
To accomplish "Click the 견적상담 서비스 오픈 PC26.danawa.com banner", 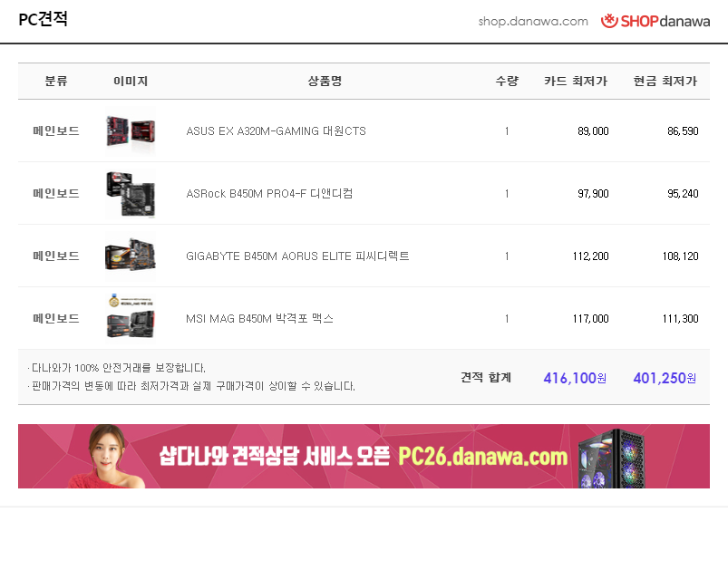I will [364, 456].
